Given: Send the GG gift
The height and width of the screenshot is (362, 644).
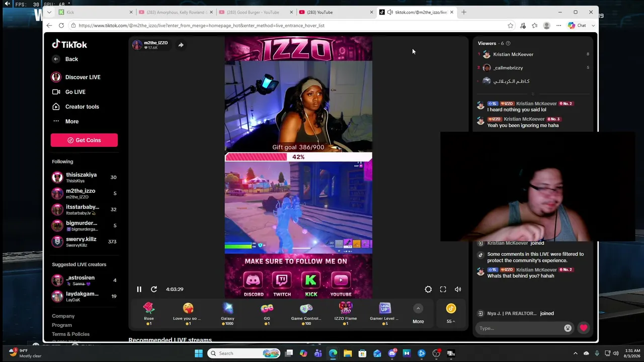Looking at the screenshot, I should tap(267, 314).
